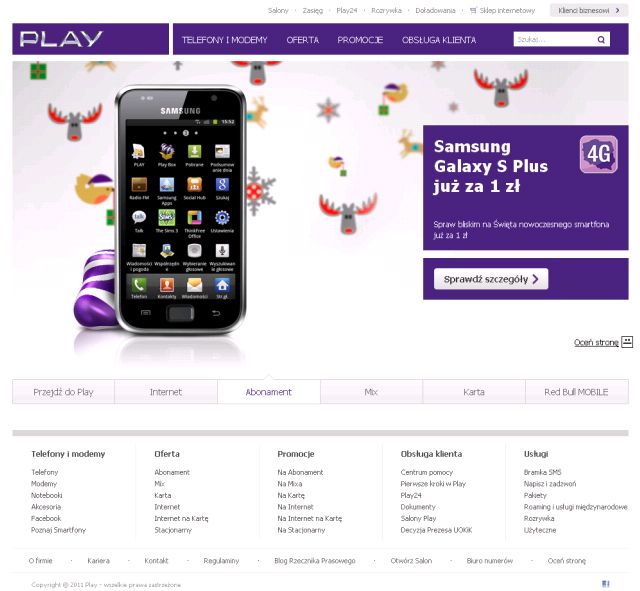640x591 pixels.
Task: Open the Obsługa Klienta navigation menu
Action: (439, 40)
